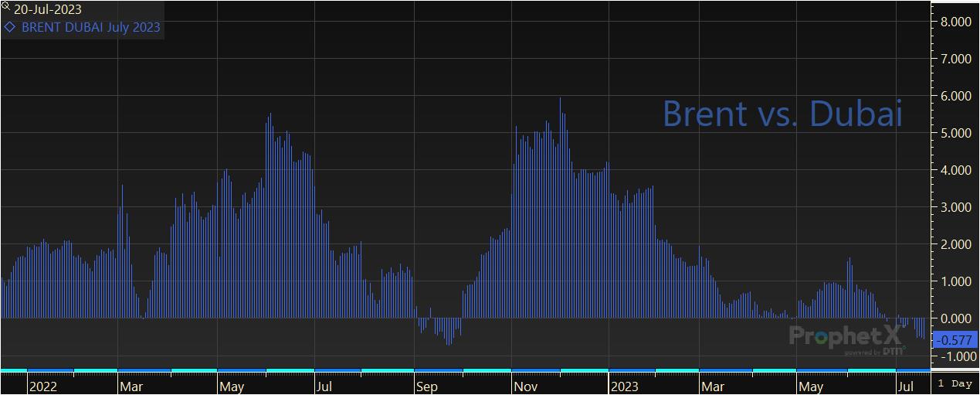The image size is (980, 395).
Task: Click the Jul label at far right
Action: [x=905, y=386]
